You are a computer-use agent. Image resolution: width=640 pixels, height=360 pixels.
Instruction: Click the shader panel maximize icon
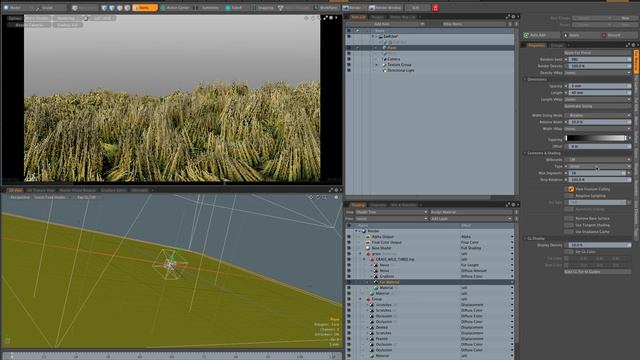coord(508,205)
